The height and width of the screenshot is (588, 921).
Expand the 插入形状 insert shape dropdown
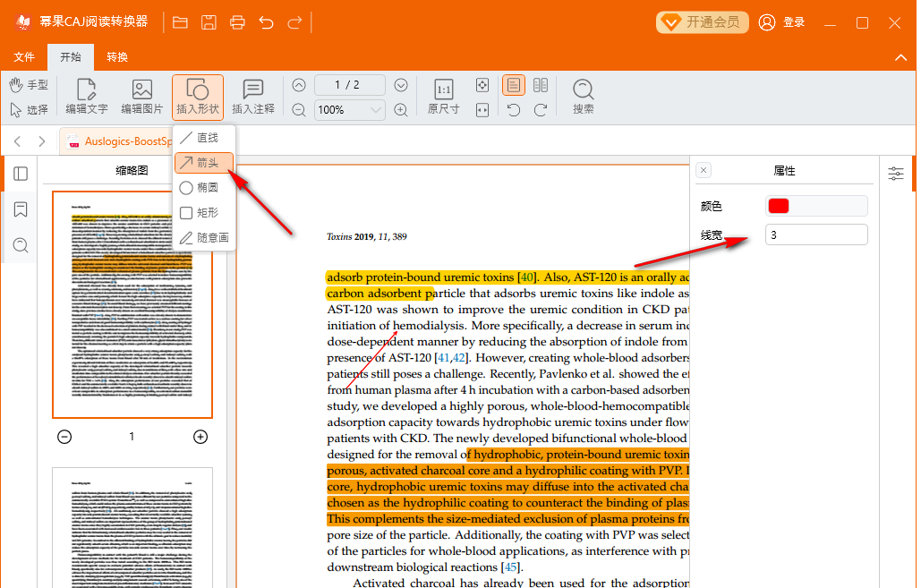pyautogui.click(x=198, y=97)
